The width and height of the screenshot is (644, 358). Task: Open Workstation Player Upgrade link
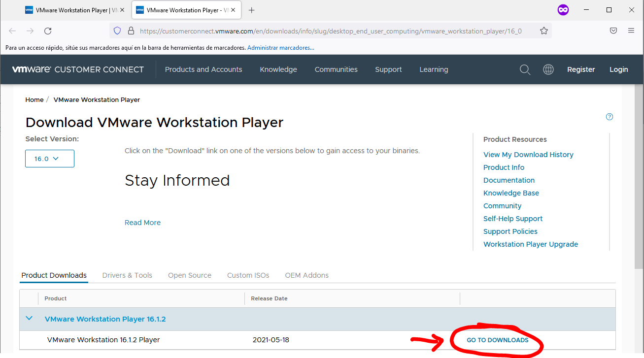[x=531, y=244]
